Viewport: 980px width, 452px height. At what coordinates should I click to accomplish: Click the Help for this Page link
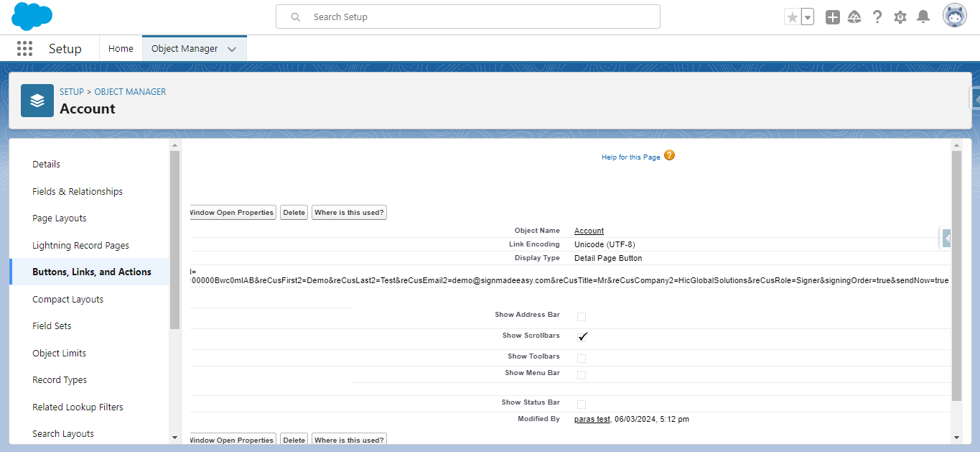click(630, 157)
